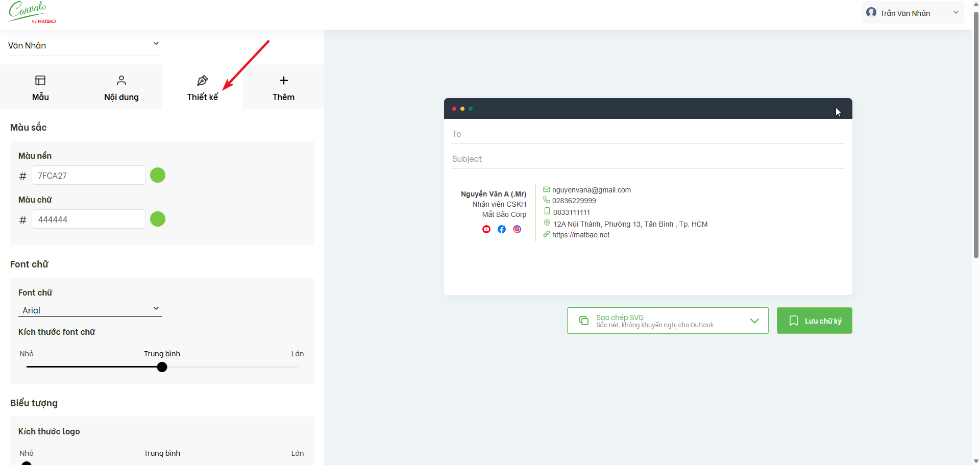Select the Thêm tab
The image size is (980, 465).
tap(283, 87)
